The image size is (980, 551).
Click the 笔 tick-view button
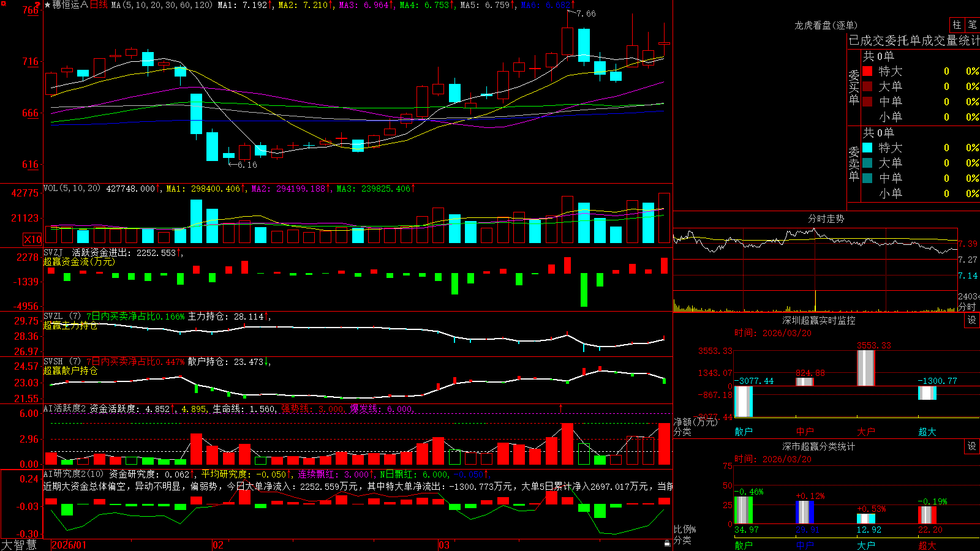click(972, 24)
